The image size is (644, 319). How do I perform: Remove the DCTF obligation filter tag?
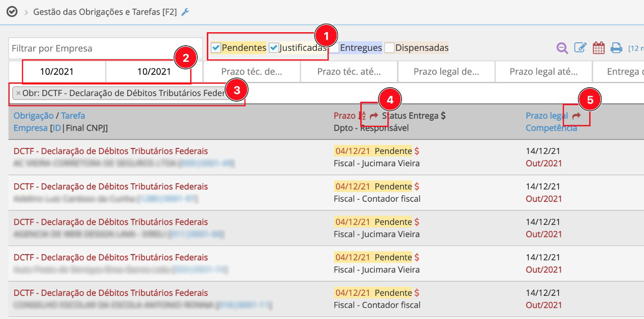point(18,93)
